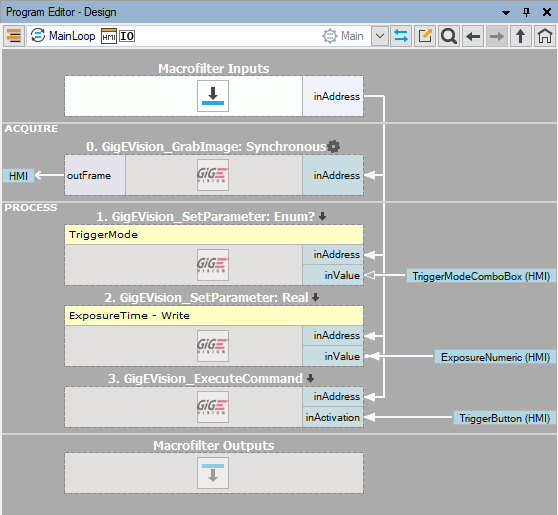Click the ExposureTime - Write comment field
This screenshot has height=515, width=558.
[214, 316]
